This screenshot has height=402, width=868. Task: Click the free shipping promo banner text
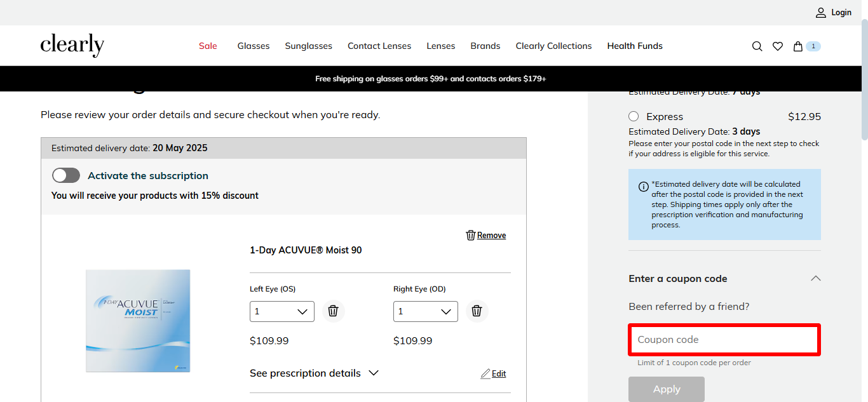click(431, 79)
